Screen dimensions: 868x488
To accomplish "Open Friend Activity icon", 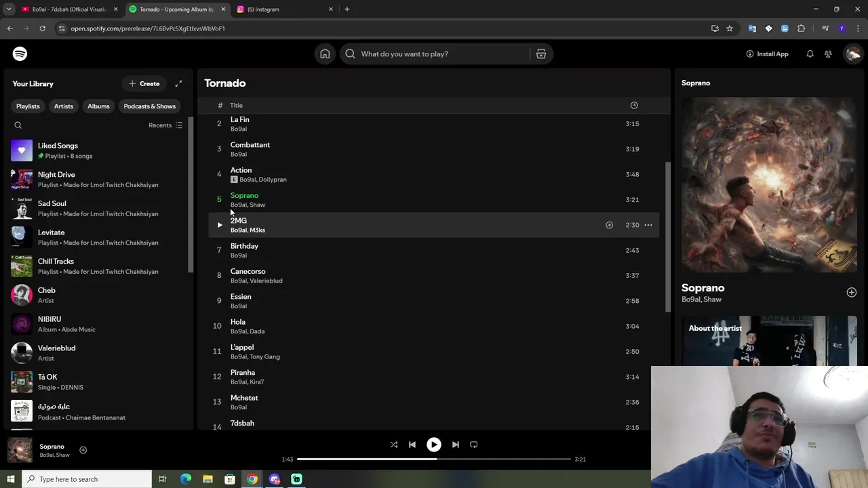I will 828,54.
